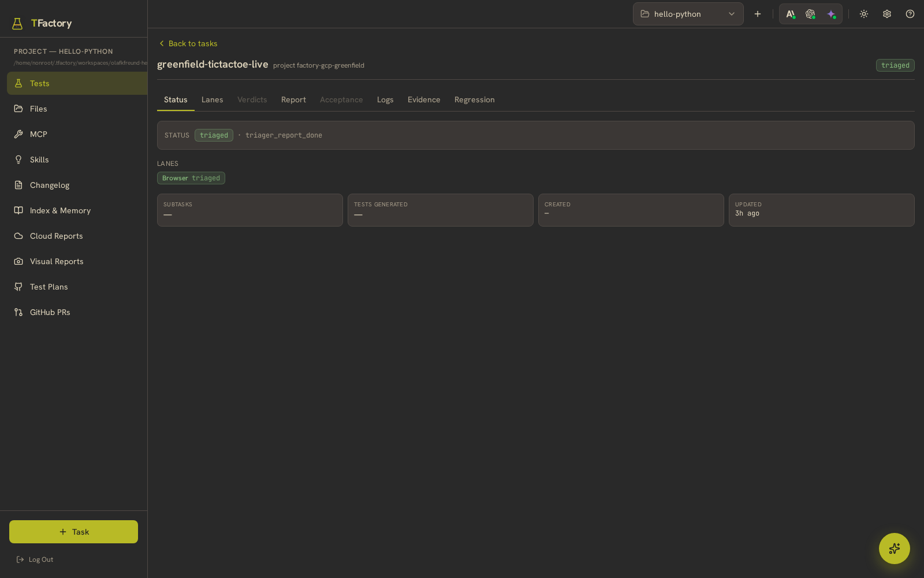Switch to the Report tab
Screen dimensions: 924x578
tap(293, 99)
